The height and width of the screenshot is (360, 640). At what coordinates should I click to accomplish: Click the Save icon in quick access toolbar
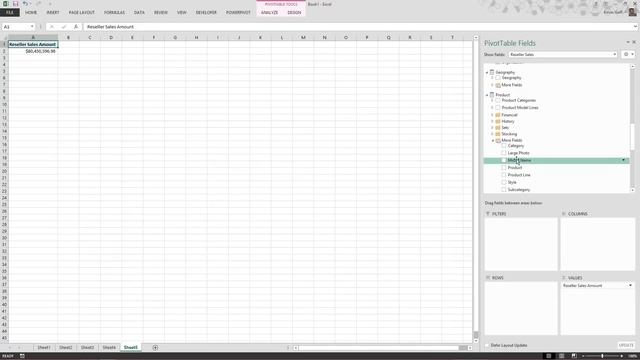15,4
